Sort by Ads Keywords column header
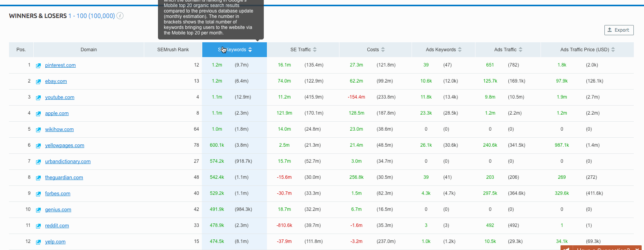The height and width of the screenshot is (250, 644). coord(443,50)
